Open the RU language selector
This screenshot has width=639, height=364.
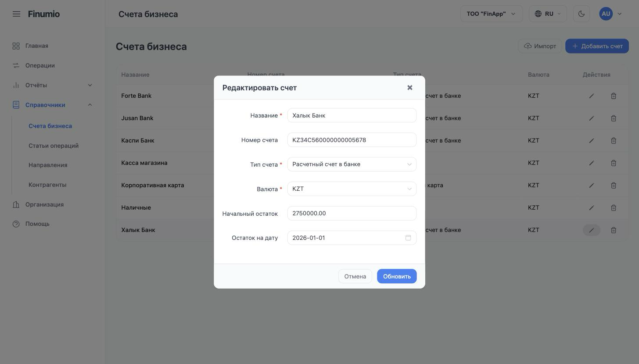(x=548, y=14)
